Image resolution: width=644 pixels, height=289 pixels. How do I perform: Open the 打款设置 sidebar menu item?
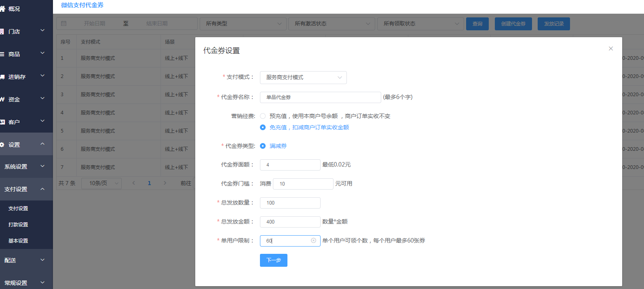tap(18, 225)
